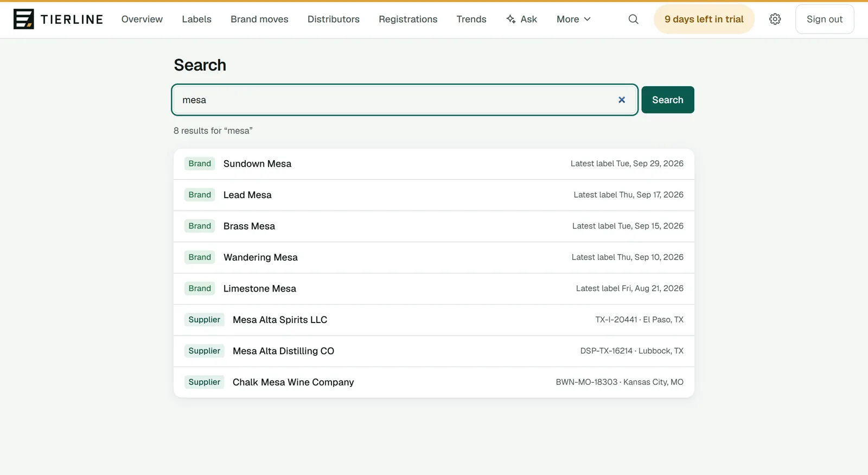868x475 pixels.
Task: Click the 9 days left in trial badge
Action: pos(704,19)
